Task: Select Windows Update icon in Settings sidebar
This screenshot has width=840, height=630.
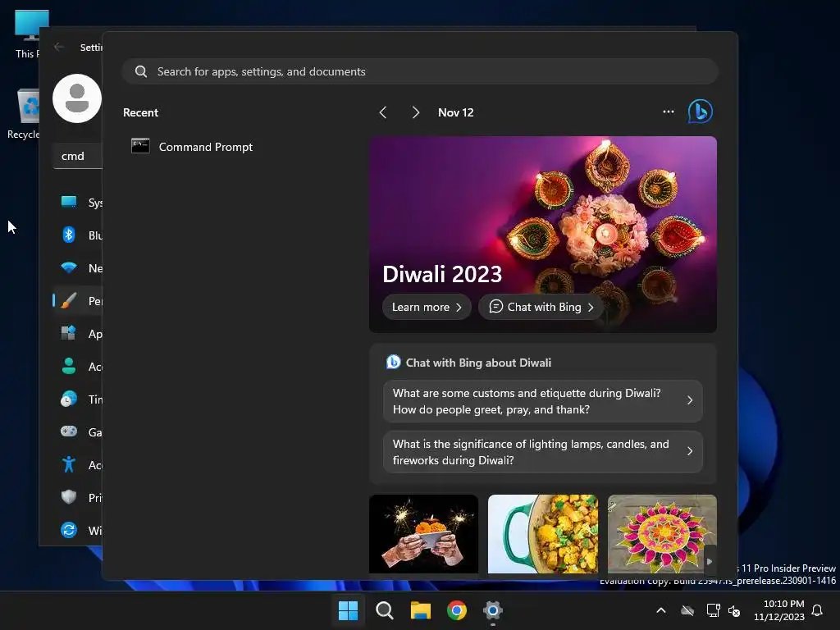Action: point(69,530)
